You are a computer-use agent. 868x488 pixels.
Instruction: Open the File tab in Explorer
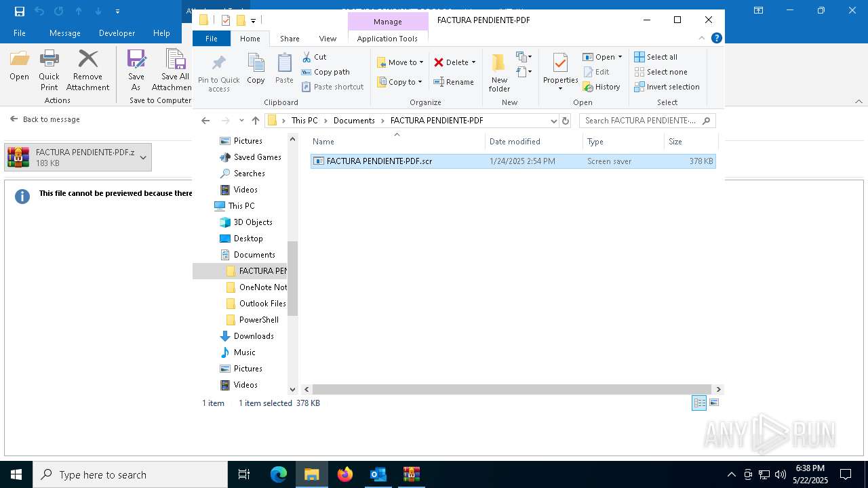click(x=212, y=39)
